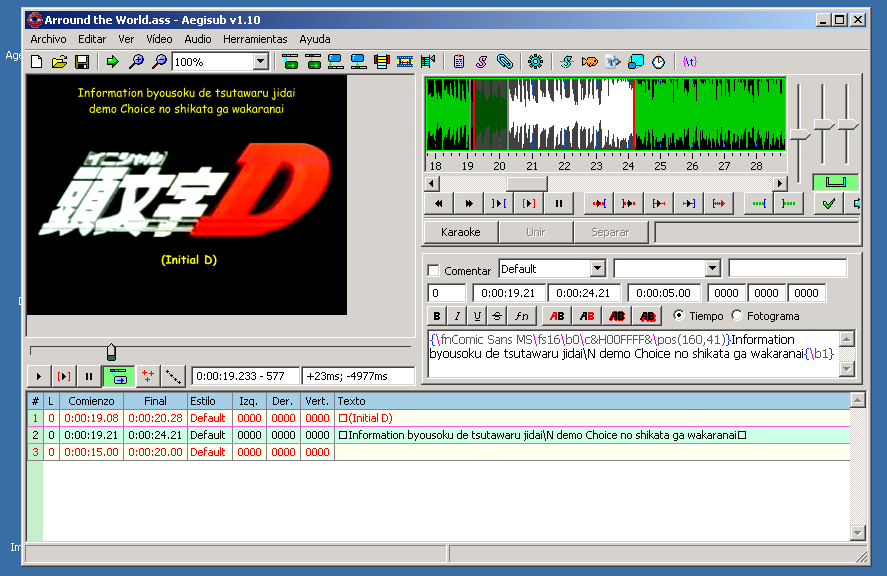Play current line with red bracket audio button
Screen dimensions: 887x576
pos(529,204)
